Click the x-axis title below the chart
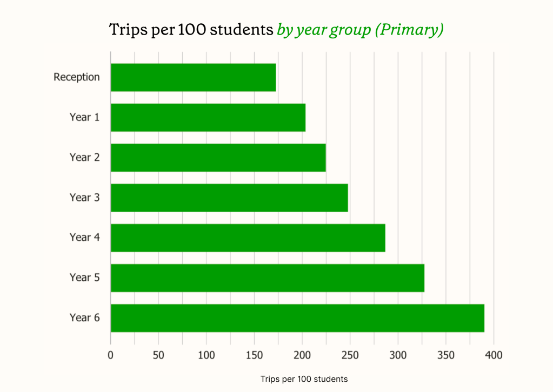This screenshot has height=392, width=553. pos(304,379)
